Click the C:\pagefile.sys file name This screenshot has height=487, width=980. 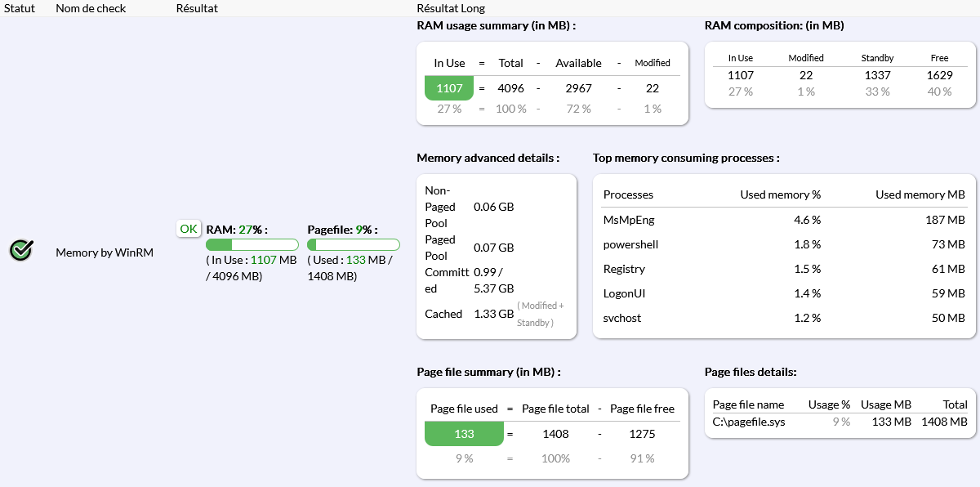coord(749,422)
